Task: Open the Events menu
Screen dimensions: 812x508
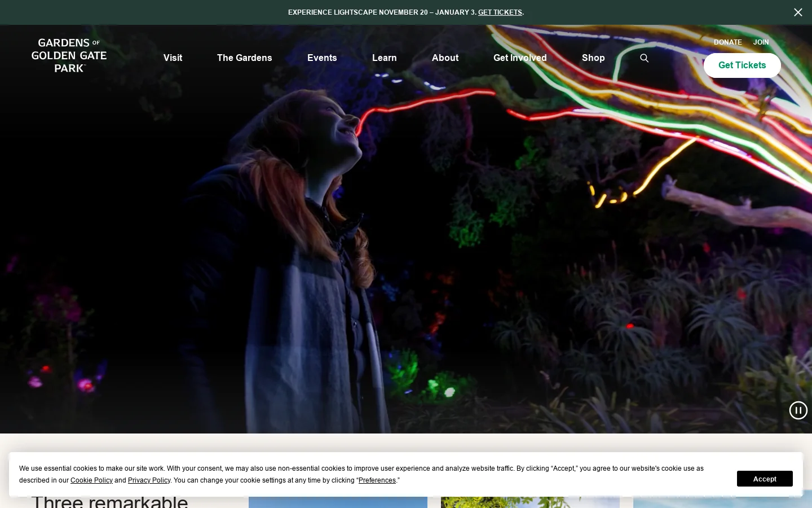Action: (x=322, y=58)
